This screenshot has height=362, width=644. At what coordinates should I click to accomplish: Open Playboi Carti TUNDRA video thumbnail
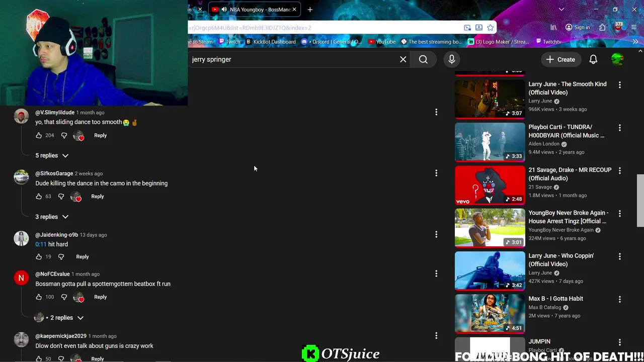pyautogui.click(x=490, y=142)
